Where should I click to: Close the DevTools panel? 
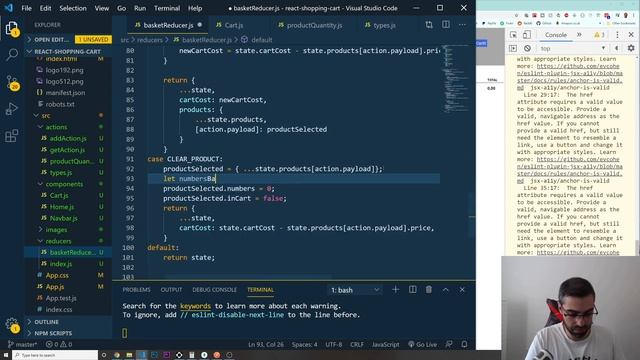click(631, 35)
